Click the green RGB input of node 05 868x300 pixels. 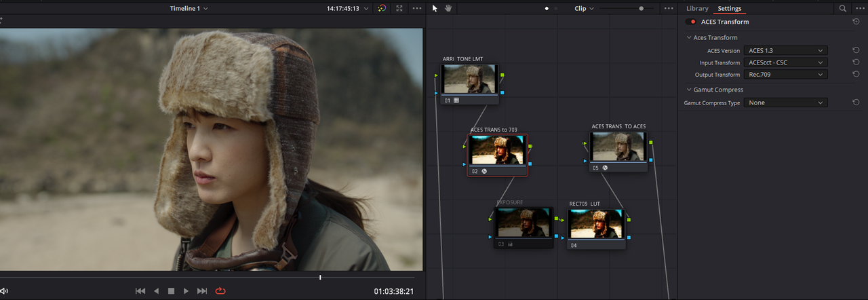586,143
